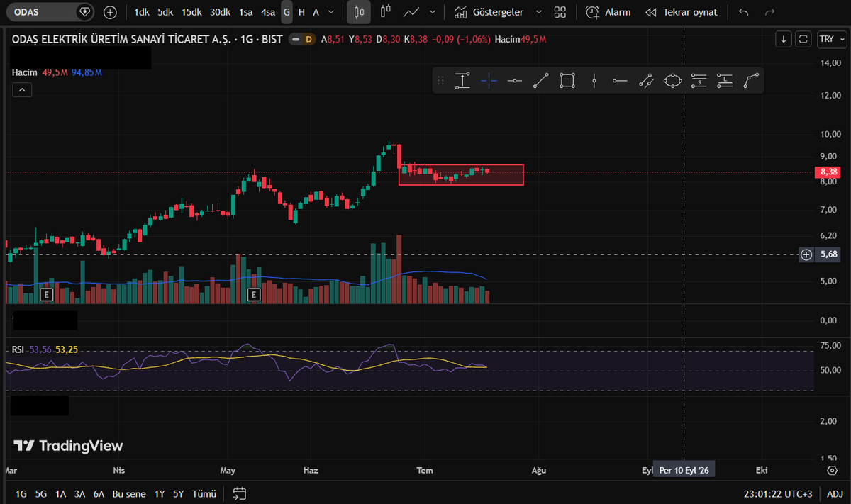This screenshot has width=851, height=504.
Task: Open the line chart style dropdown
Action: [x=432, y=12]
